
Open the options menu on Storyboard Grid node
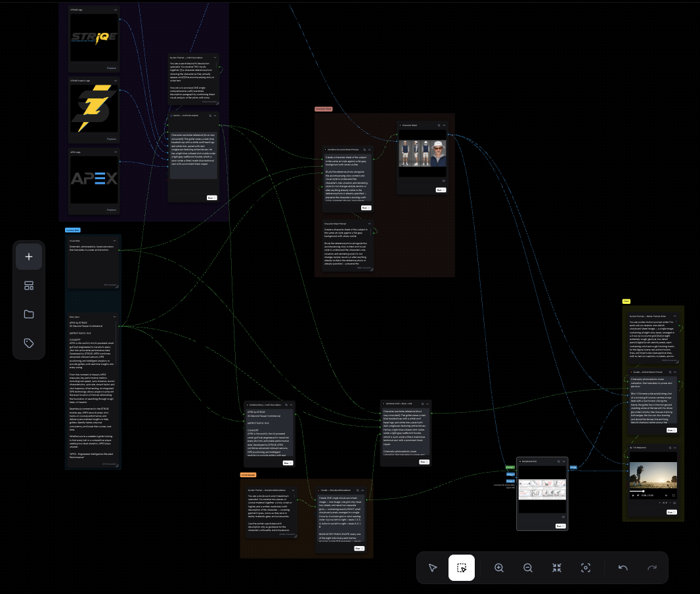564,461
